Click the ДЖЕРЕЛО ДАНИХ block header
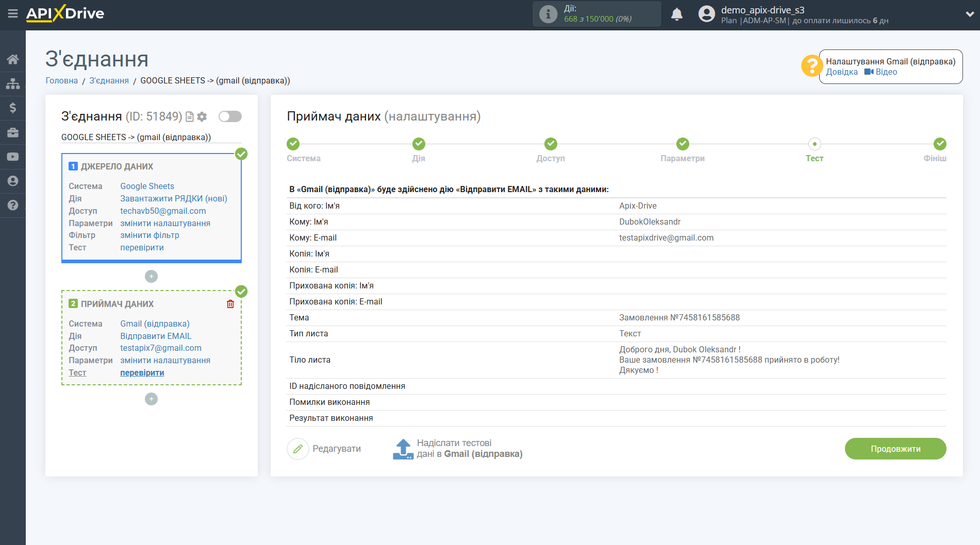This screenshot has width=980, height=545. 117,166
